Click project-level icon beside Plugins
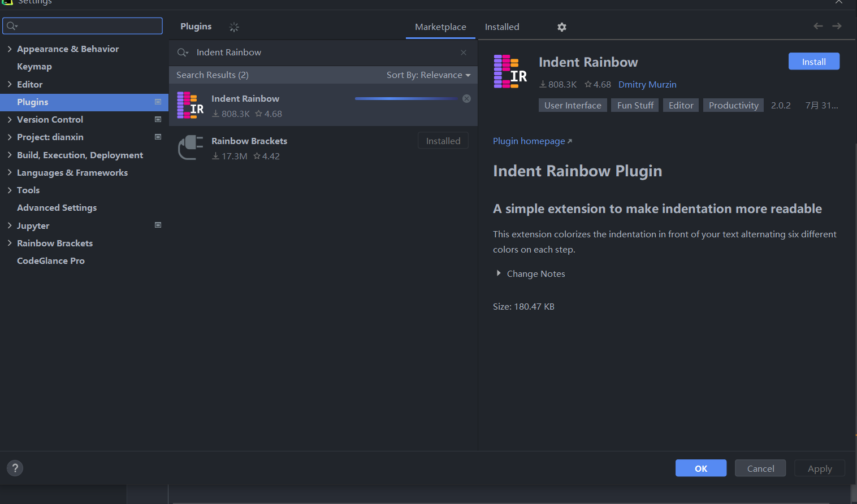This screenshot has width=857, height=504. tap(158, 102)
